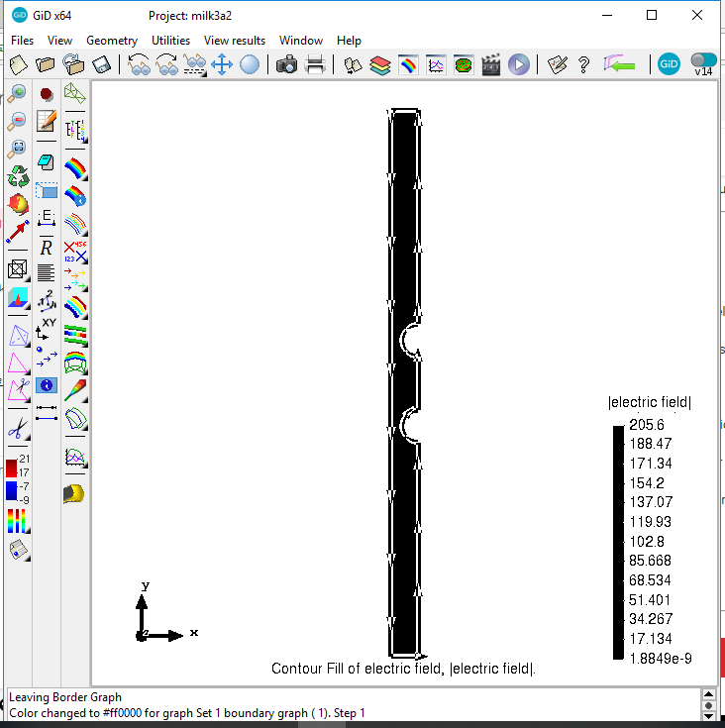Open the layers stack icon
725x728 pixels.
380,65
